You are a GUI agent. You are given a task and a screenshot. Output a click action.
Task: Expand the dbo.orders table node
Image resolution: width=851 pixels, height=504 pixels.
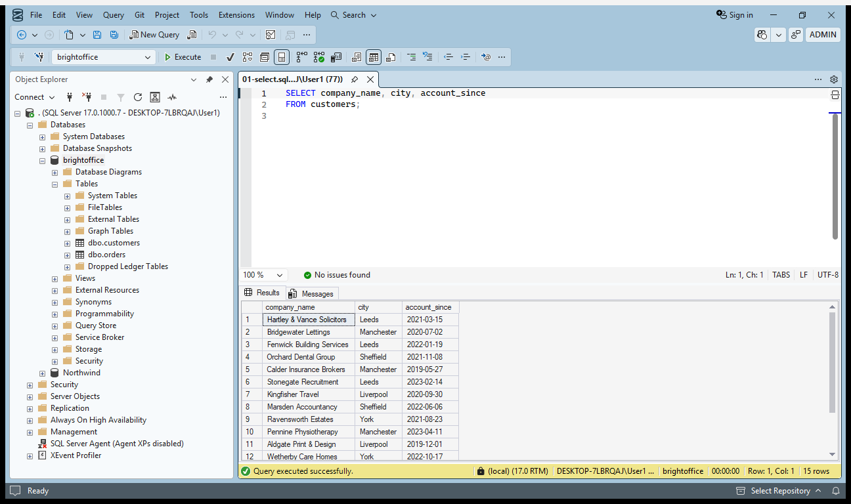(67, 255)
